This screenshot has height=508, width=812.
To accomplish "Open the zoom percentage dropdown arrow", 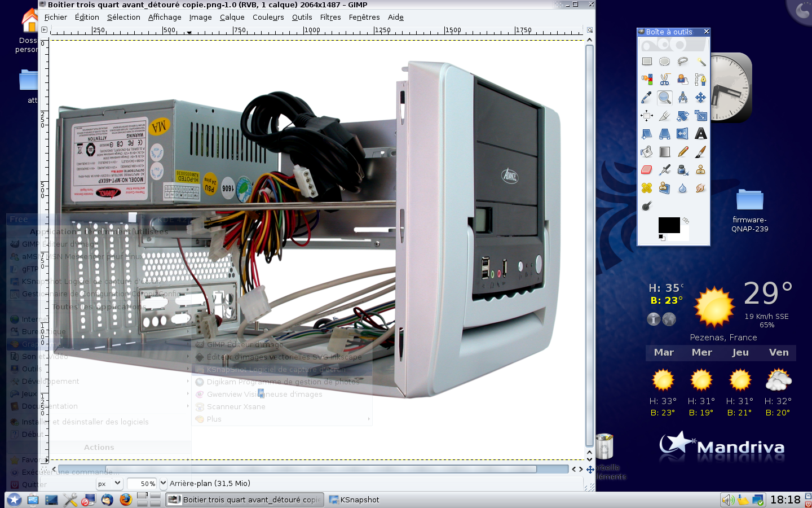I will pyautogui.click(x=164, y=483).
